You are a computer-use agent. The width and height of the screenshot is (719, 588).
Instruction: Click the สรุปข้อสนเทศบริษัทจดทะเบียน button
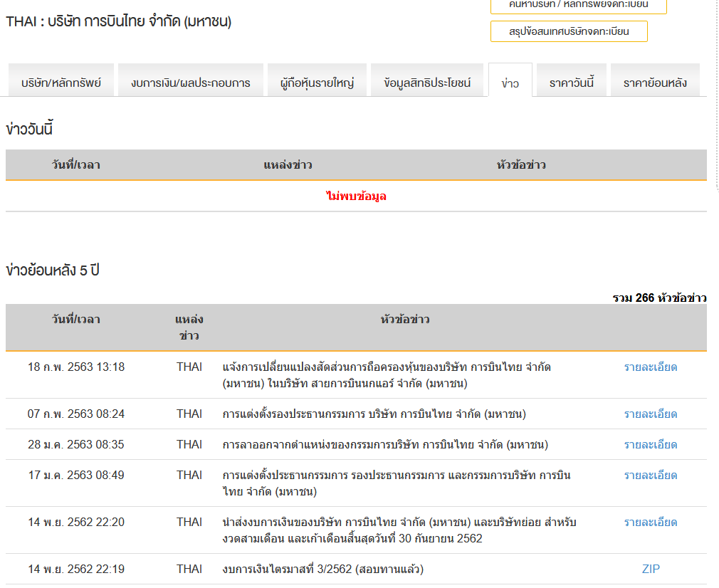pos(569,31)
